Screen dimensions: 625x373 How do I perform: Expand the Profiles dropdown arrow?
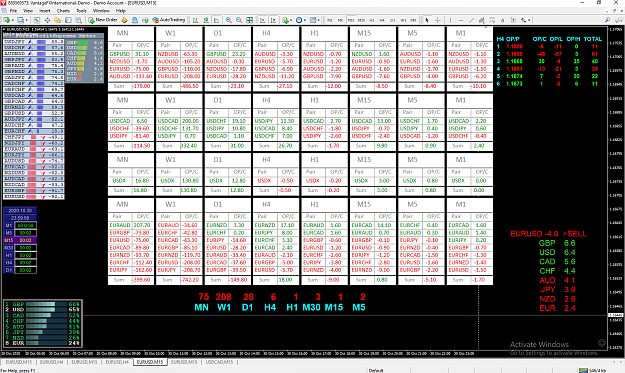[26, 20]
